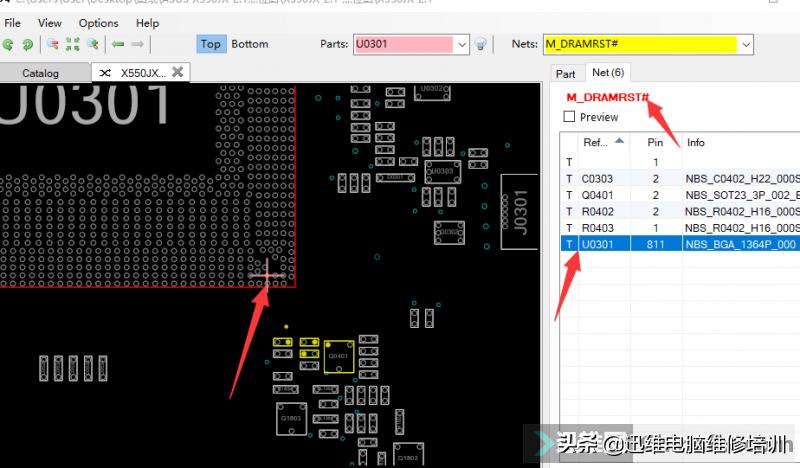Open the View menu
The image size is (800, 468).
pos(49,23)
